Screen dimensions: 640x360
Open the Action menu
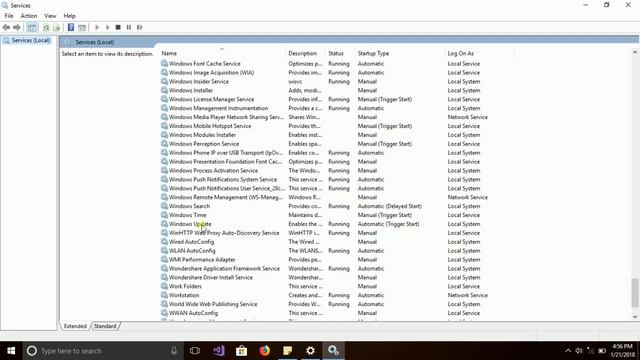29,16
